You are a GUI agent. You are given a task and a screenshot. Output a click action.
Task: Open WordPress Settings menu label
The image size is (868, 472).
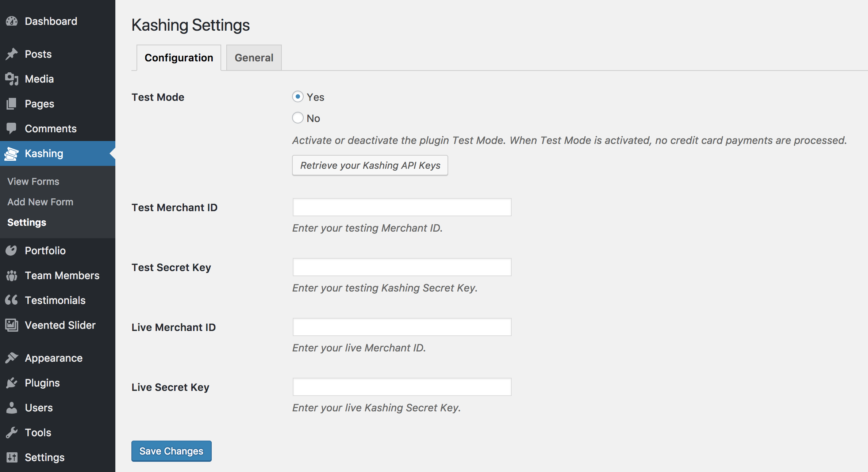45,457
